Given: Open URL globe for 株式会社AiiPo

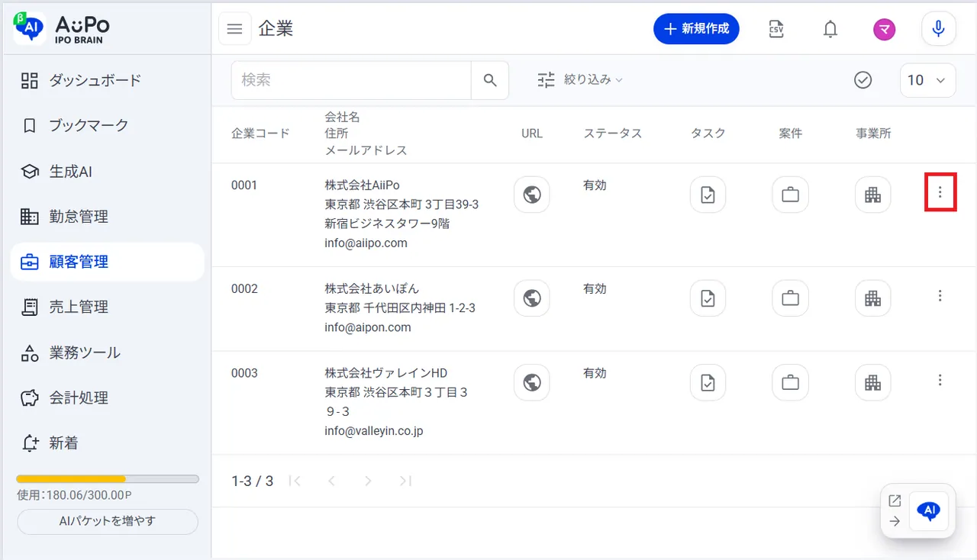Looking at the screenshot, I should coord(532,195).
